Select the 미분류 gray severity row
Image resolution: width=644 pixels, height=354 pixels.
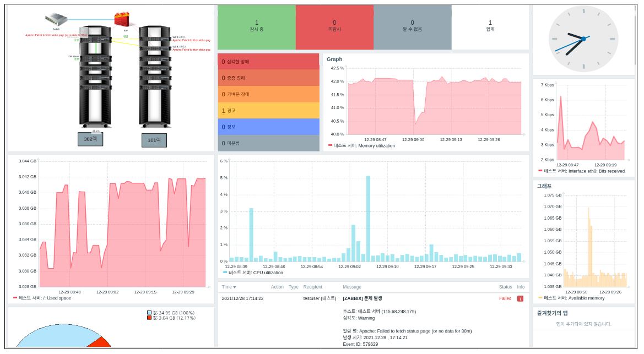[269, 143]
